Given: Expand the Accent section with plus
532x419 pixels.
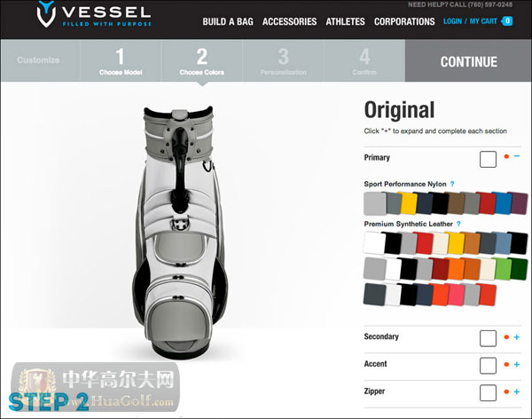Looking at the screenshot, I should tap(517, 364).
